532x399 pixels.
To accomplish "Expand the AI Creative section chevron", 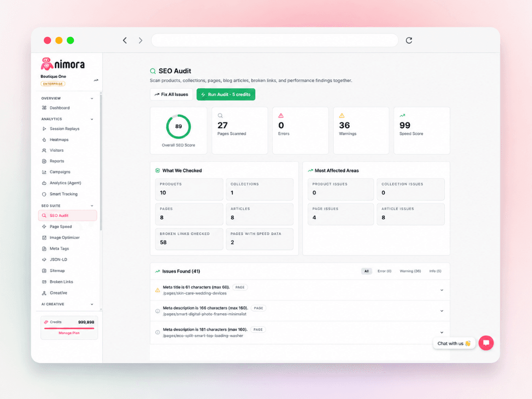I will coord(92,304).
